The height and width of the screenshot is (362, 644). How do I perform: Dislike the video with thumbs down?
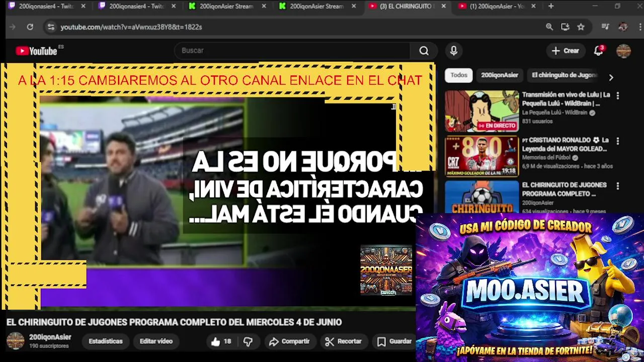pyautogui.click(x=248, y=341)
